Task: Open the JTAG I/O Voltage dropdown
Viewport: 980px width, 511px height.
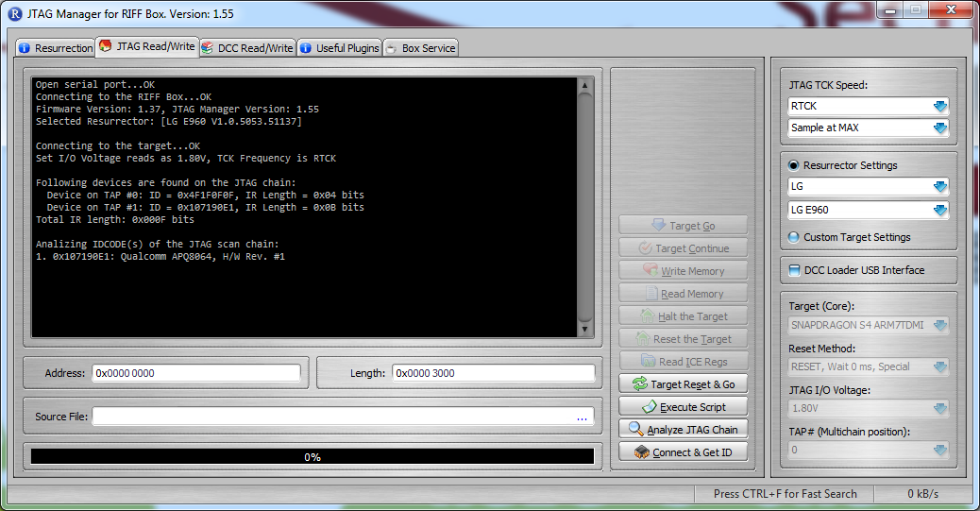Action: (x=940, y=408)
